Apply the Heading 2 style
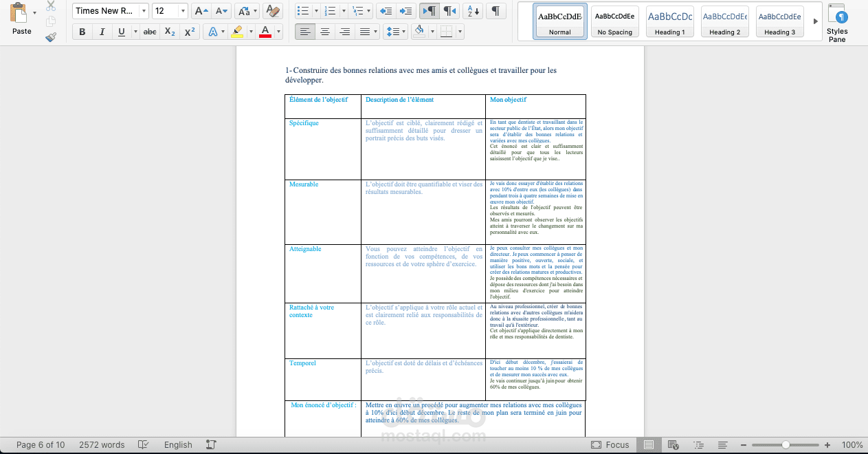The width and height of the screenshot is (868, 454). pyautogui.click(x=725, y=21)
